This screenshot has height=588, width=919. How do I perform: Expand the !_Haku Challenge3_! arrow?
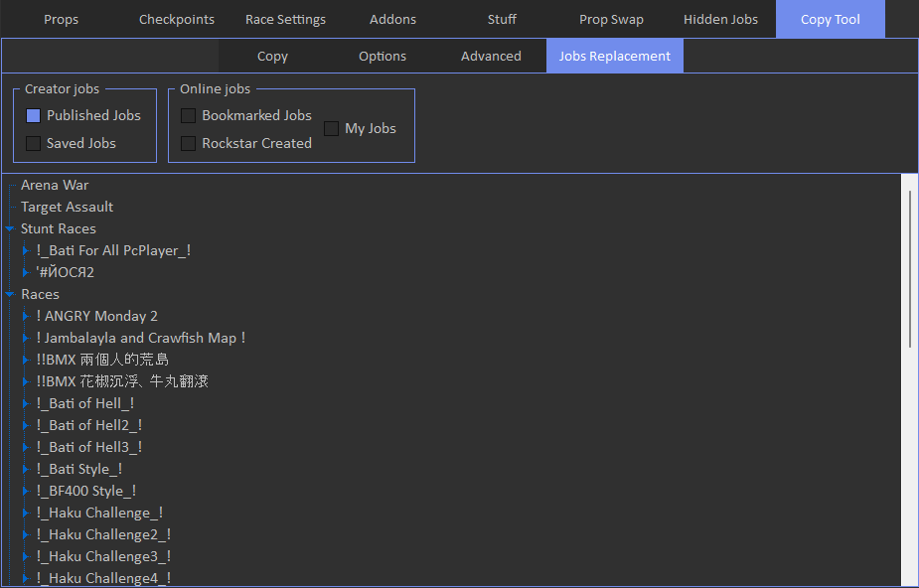[x=26, y=556]
